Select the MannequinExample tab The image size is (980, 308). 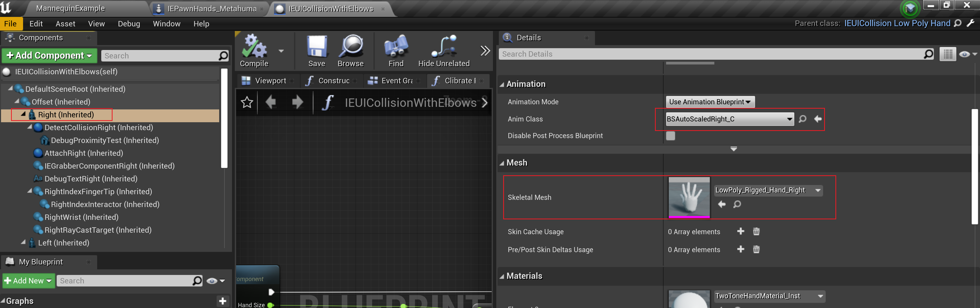[70, 8]
